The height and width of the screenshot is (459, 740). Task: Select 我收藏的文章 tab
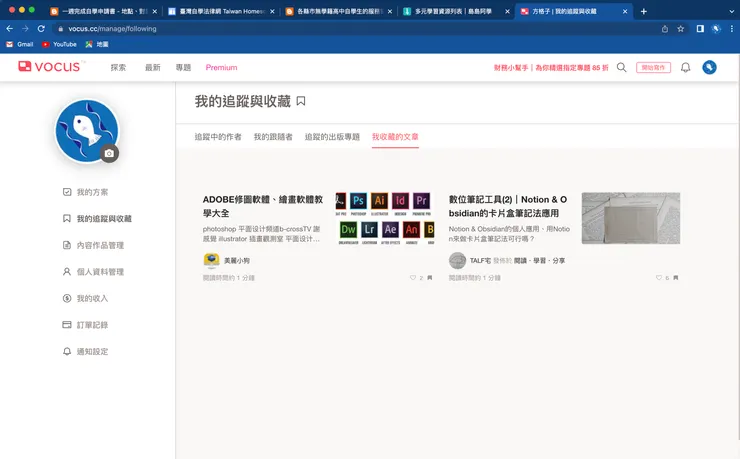pyautogui.click(x=395, y=137)
